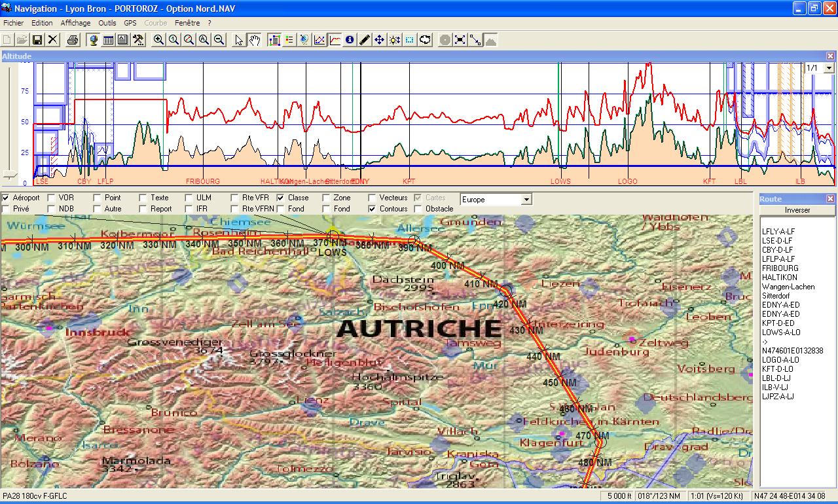The width and height of the screenshot is (838, 504).
Task: Enable the Rte VFR checkbox
Action: (x=235, y=198)
